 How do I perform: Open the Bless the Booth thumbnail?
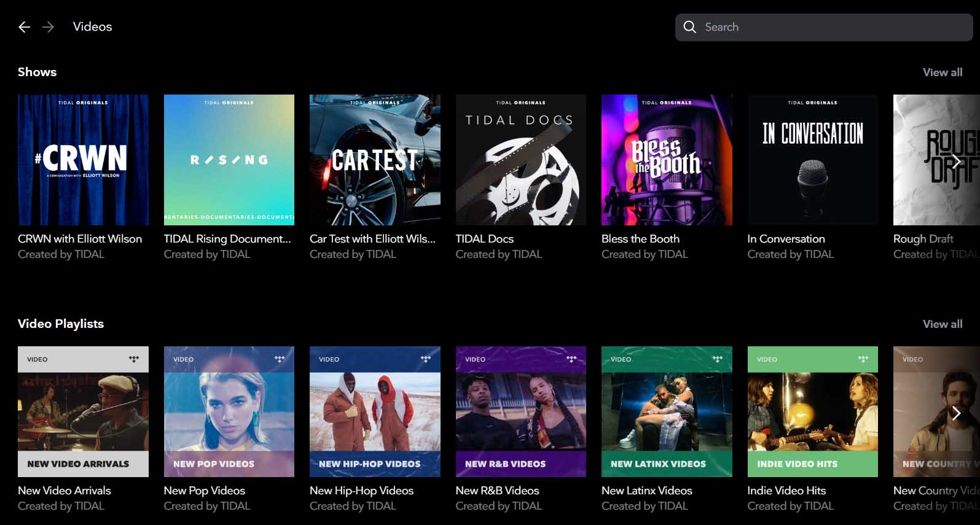coord(667,160)
